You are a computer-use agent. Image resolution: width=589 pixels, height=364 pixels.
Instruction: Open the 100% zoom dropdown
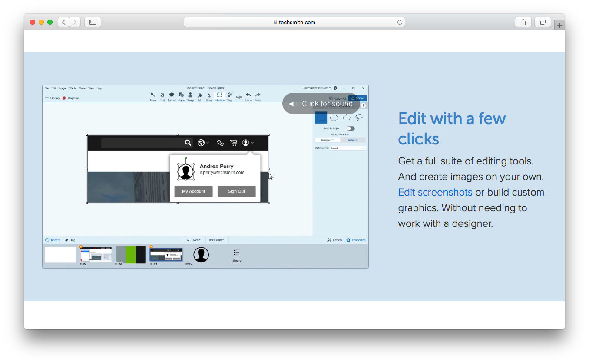196,240
